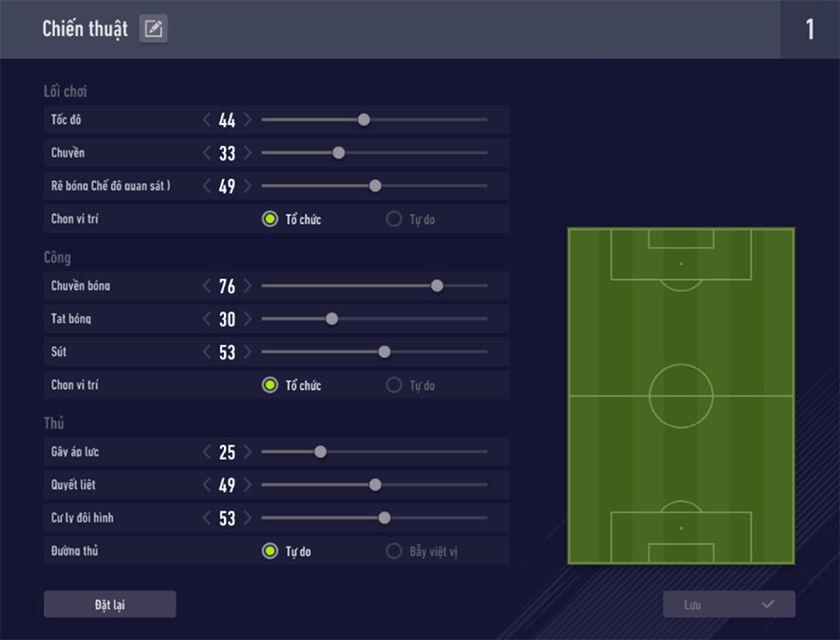Decrease Rê bóng value using left chevron
Screen dimensions: 840x640
point(207,186)
